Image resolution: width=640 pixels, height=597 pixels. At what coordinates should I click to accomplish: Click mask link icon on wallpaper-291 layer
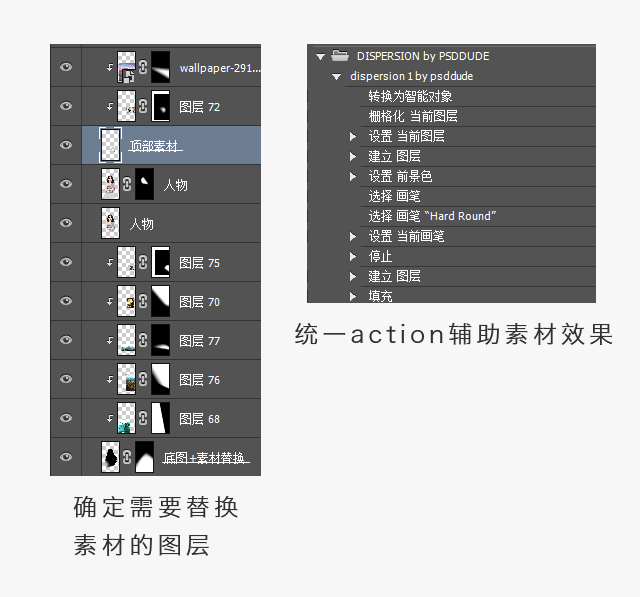click(x=143, y=67)
